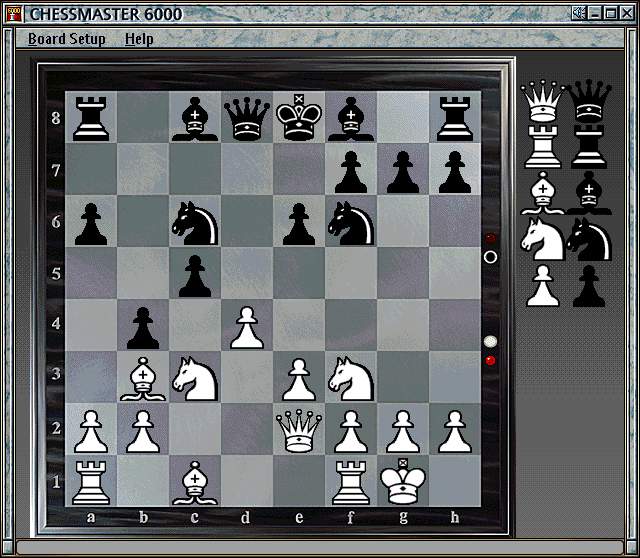Select the white pawn on d4

[247, 328]
